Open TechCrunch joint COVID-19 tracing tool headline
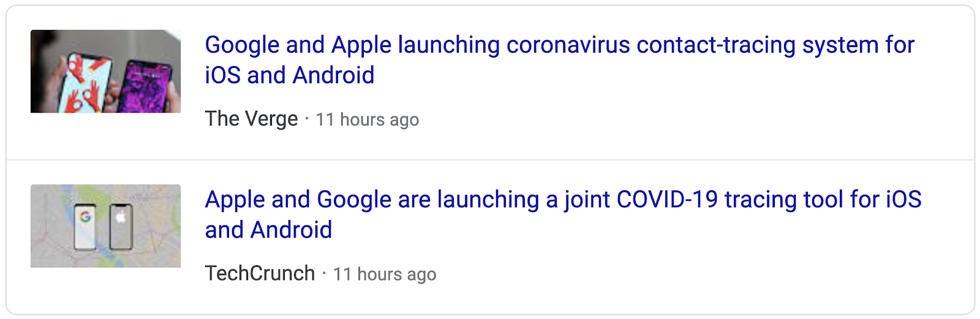Viewport: 980px width, 319px height. click(x=563, y=215)
